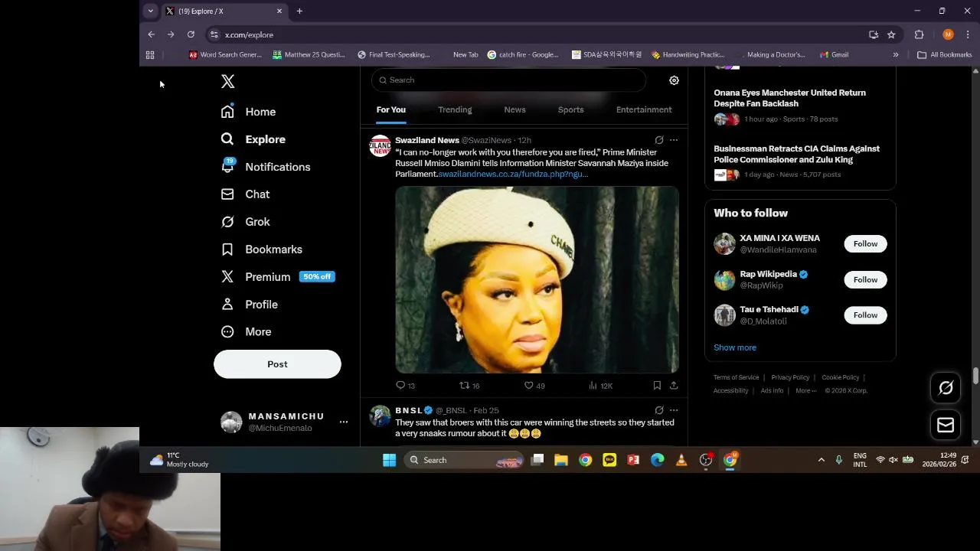Bookmark the Swaziland News post
The image size is (980, 551).
click(657, 386)
